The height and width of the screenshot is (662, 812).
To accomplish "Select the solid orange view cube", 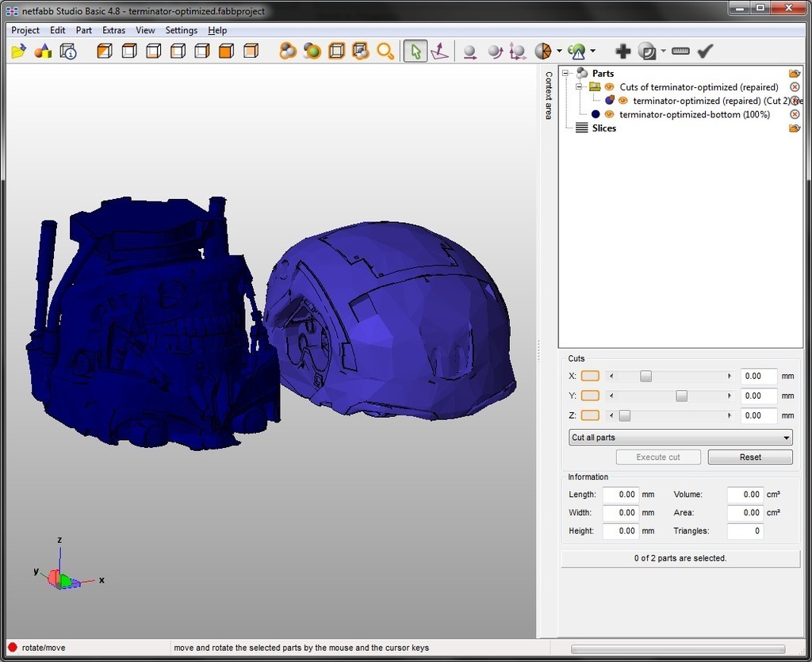I will 226,51.
